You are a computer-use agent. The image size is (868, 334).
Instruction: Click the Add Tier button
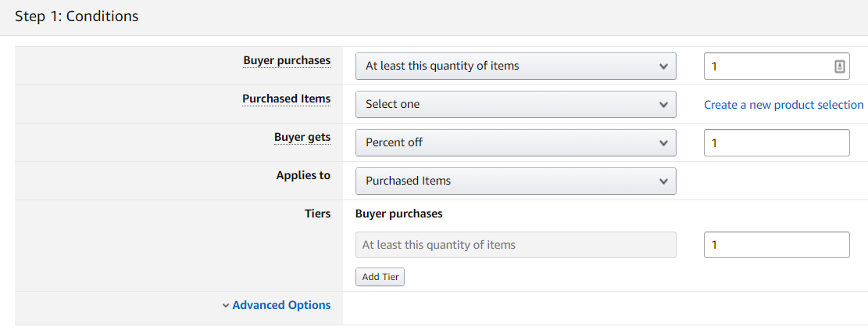380,277
